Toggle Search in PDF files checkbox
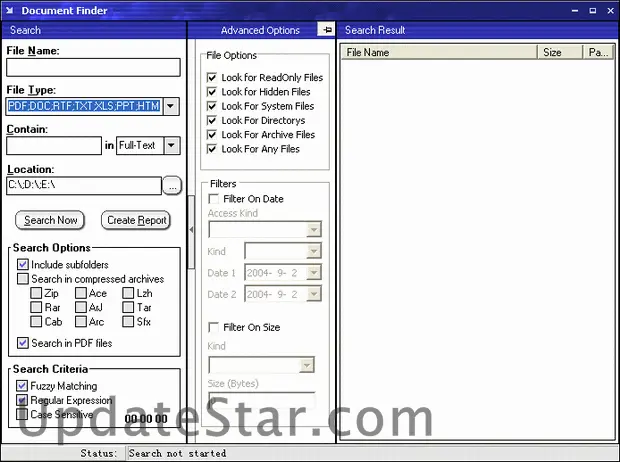Screen dimensions: 620x462 23,343
